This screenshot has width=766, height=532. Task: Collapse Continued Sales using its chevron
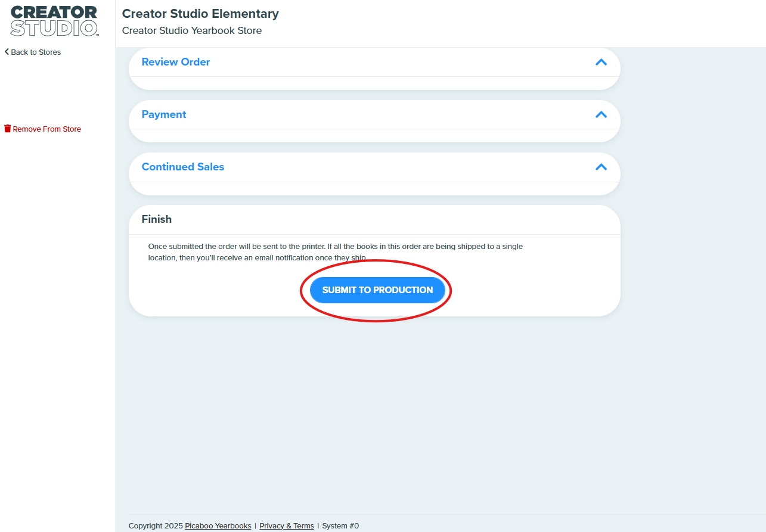pyautogui.click(x=601, y=167)
